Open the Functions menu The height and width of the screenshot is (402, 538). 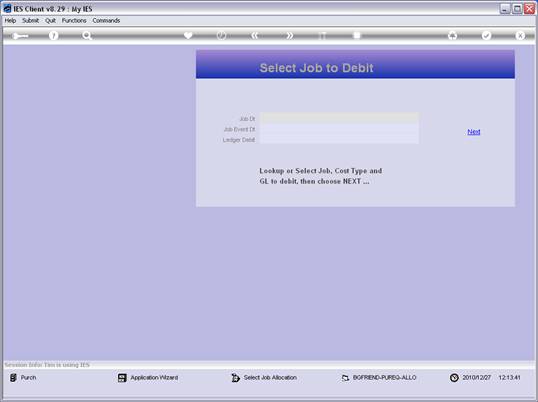tap(74, 21)
